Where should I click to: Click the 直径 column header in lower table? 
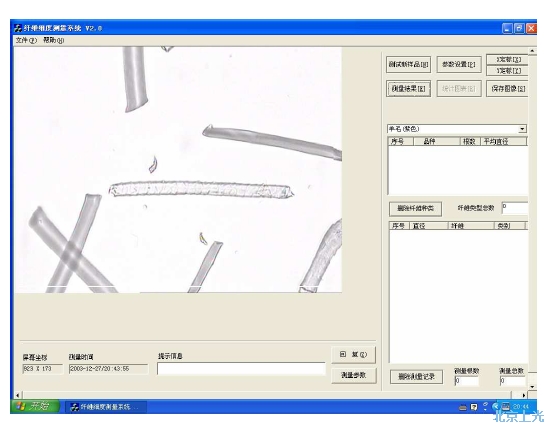coord(429,226)
